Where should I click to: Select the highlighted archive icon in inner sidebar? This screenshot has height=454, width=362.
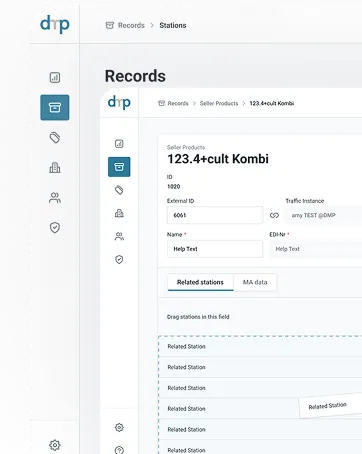119,167
